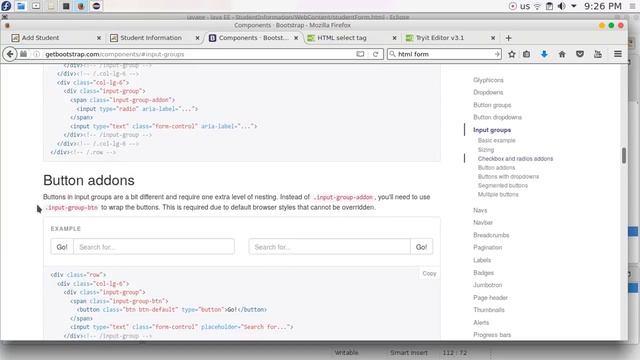Click the 'us' keyboard layout indicator
This screenshot has height=360, width=640.
(525, 6)
